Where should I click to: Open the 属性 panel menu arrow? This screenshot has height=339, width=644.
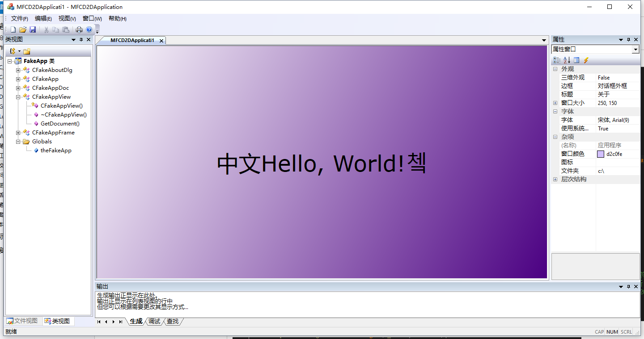(621, 40)
